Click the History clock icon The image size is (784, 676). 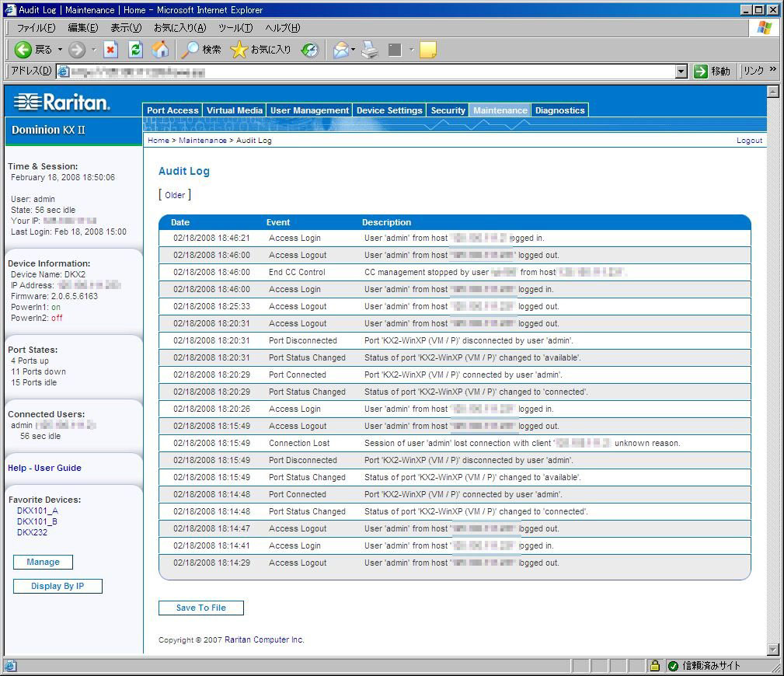[310, 50]
